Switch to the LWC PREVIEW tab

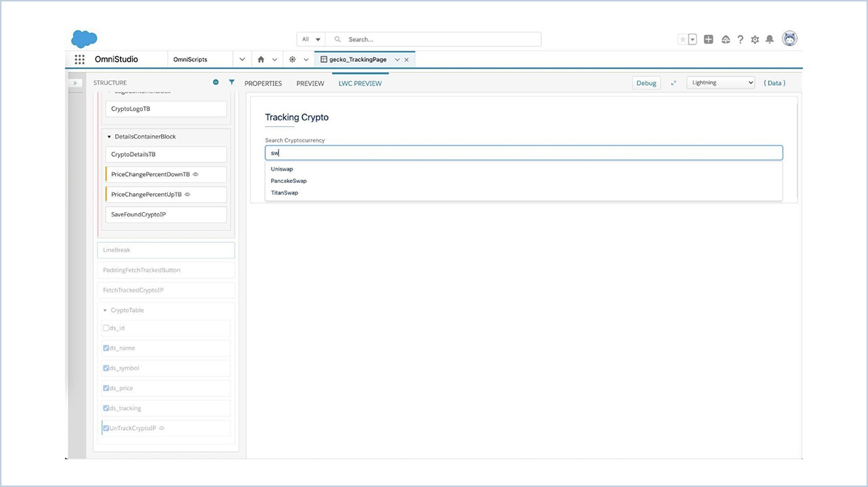360,83
